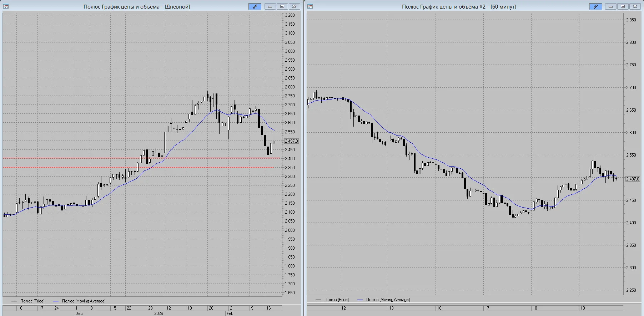Minimize the daily Полюс chart window
Viewport: 644px width, 316px height.
click(270, 6)
